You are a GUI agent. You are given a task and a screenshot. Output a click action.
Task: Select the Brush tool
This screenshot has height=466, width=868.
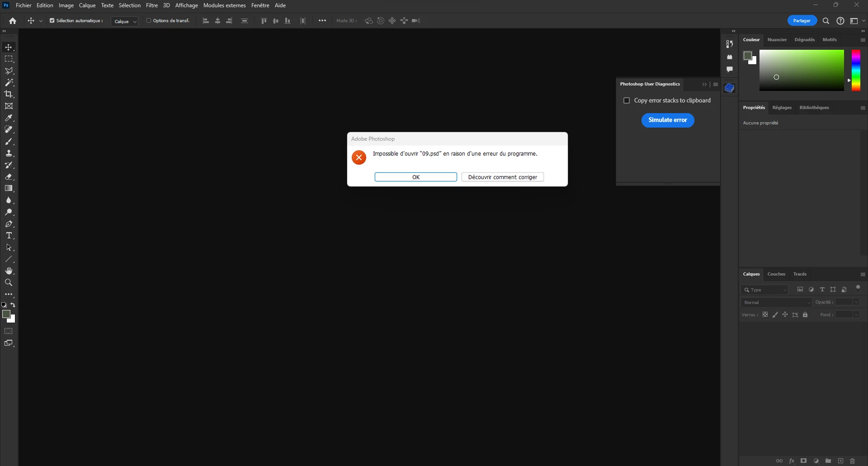coord(9,142)
